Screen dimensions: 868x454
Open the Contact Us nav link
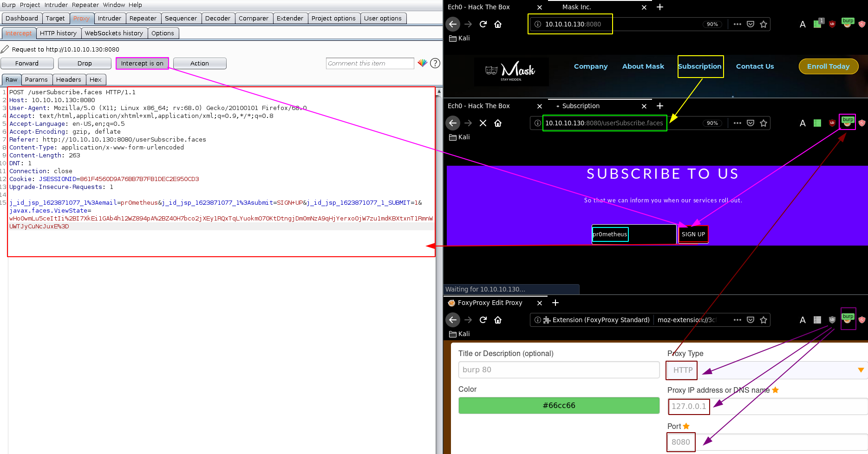pos(755,66)
